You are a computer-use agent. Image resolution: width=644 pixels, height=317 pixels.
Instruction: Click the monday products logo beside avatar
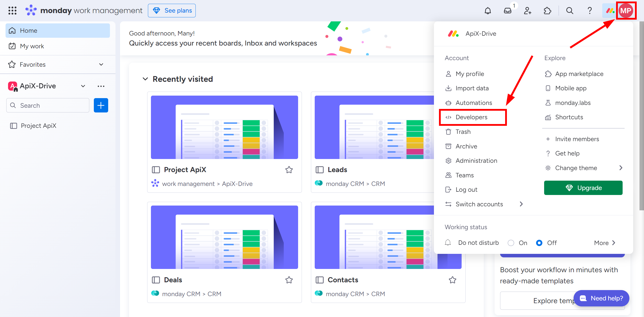pyautogui.click(x=610, y=11)
